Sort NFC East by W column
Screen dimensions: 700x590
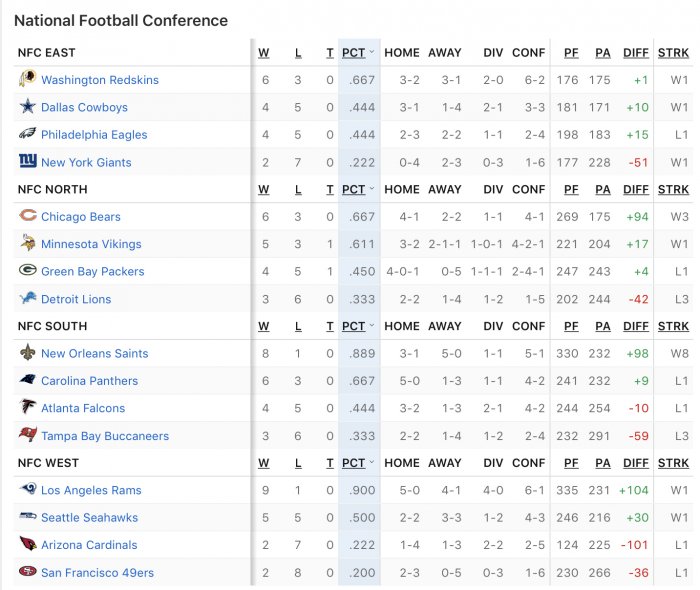tap(265, 52)
